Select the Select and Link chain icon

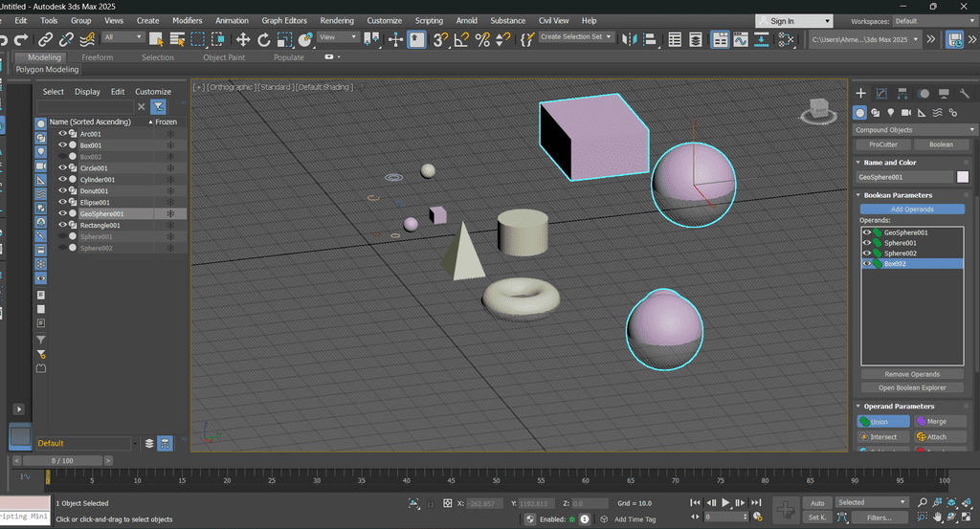pyautogui.click(x=45, y=40)
